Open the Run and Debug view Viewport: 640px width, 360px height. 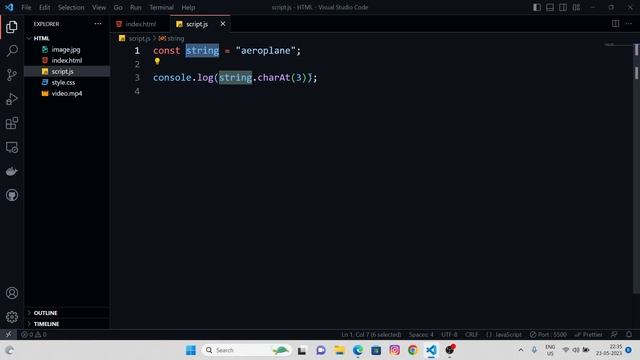tap(12, 99)
